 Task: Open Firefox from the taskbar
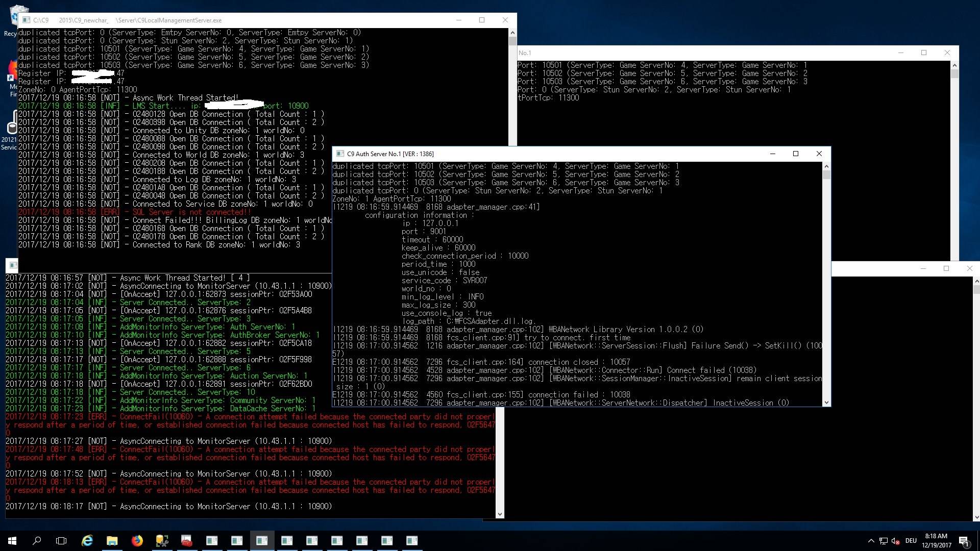(x=137, y=541)
